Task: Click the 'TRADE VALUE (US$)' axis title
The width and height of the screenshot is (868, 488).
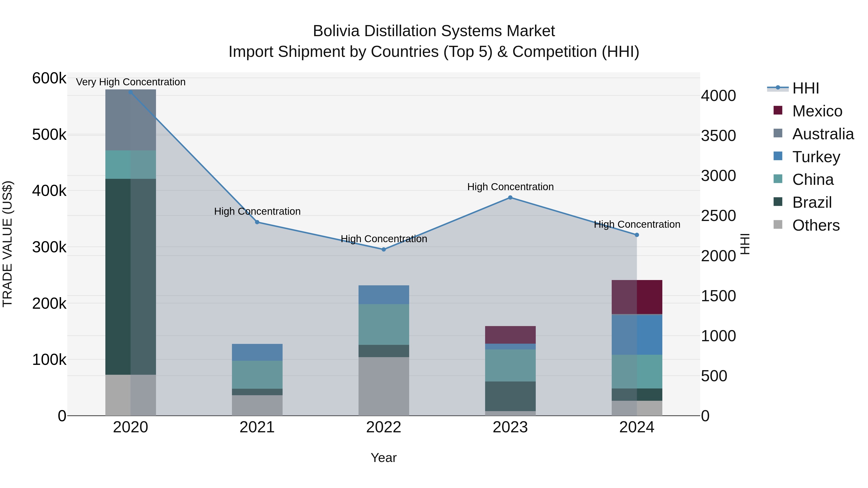Action: point(7,244)
